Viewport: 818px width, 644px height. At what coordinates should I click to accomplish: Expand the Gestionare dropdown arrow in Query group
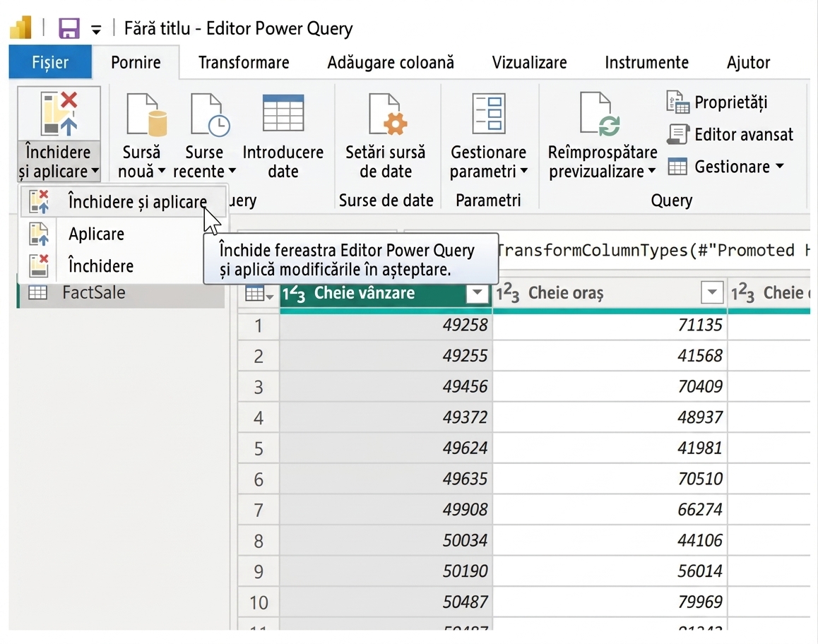pyautogui.click(x=779, y=167)
